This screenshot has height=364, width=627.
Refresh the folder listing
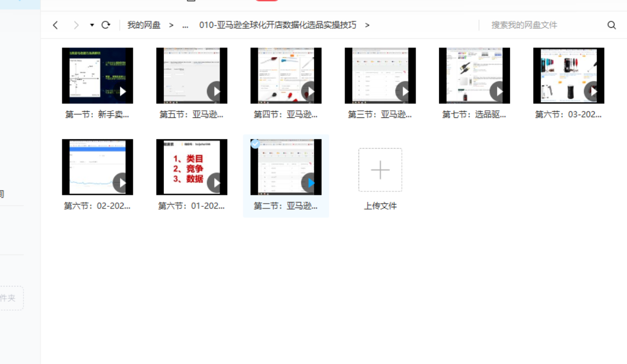[x=105, y=25]
